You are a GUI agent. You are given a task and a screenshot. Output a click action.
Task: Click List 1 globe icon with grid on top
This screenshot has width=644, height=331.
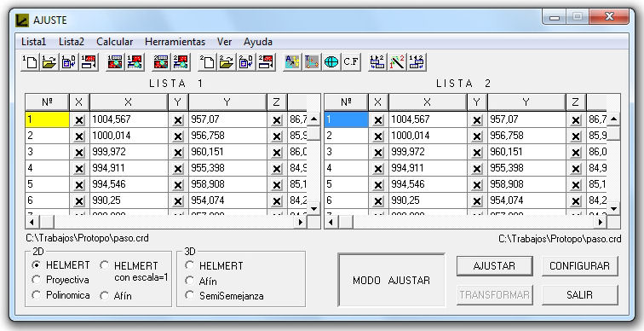(x=115, y=62)
